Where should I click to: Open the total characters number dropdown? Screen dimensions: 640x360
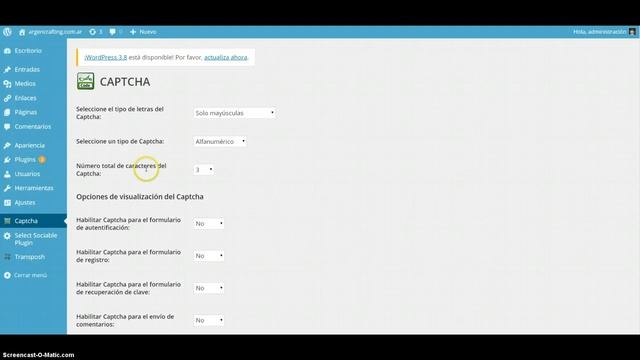coord(204,169)
